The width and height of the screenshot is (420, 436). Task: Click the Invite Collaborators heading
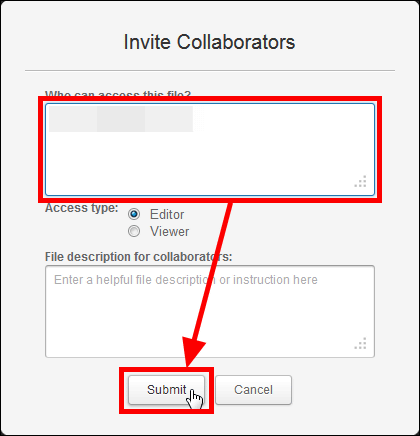[209, 42]
